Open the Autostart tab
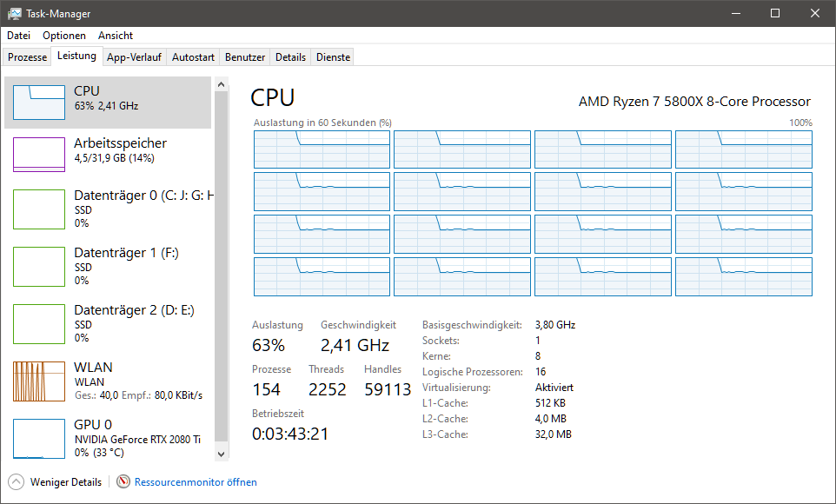Image resolution: width=836 pixels, height=504 pixels. [x=193, y=57]
